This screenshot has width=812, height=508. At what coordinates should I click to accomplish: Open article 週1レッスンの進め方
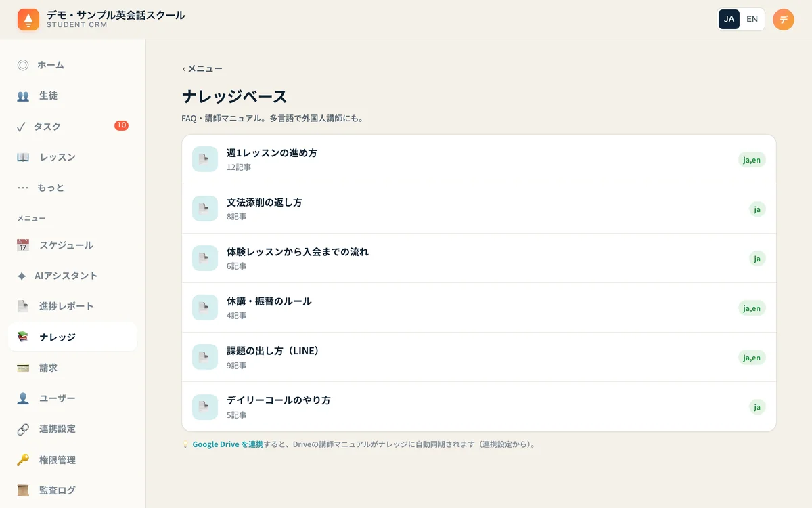coord(479,159)
